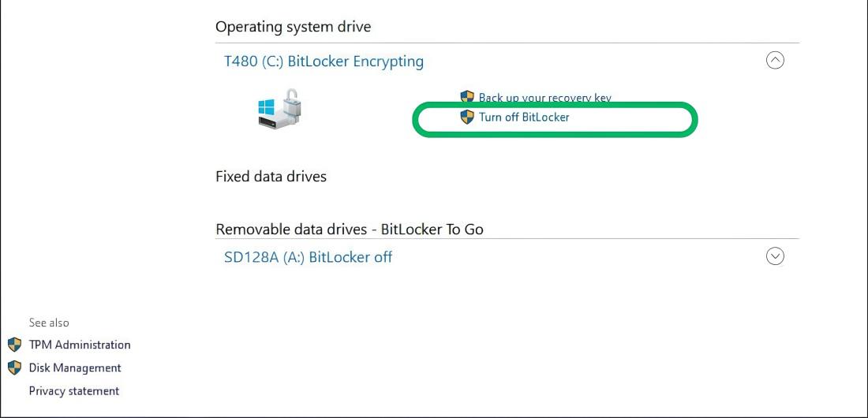Screen dimensions: 868x418
Task: Click the shield icon beside Back up your recovery key
Action: coord(467,97)
